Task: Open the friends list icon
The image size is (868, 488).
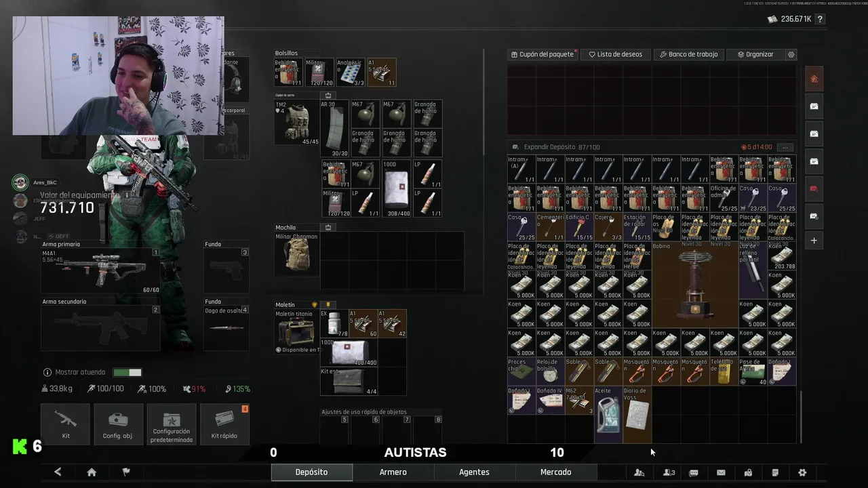Action: point(669,472)
